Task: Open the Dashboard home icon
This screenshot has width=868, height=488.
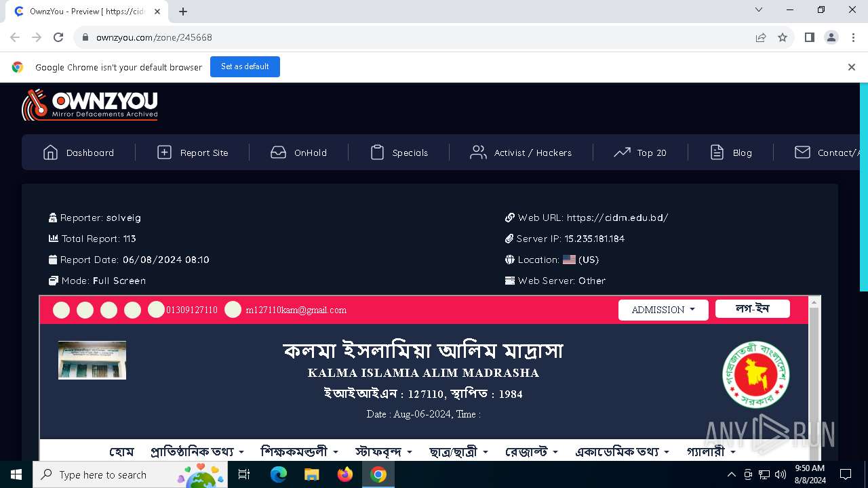Action: 50,152
